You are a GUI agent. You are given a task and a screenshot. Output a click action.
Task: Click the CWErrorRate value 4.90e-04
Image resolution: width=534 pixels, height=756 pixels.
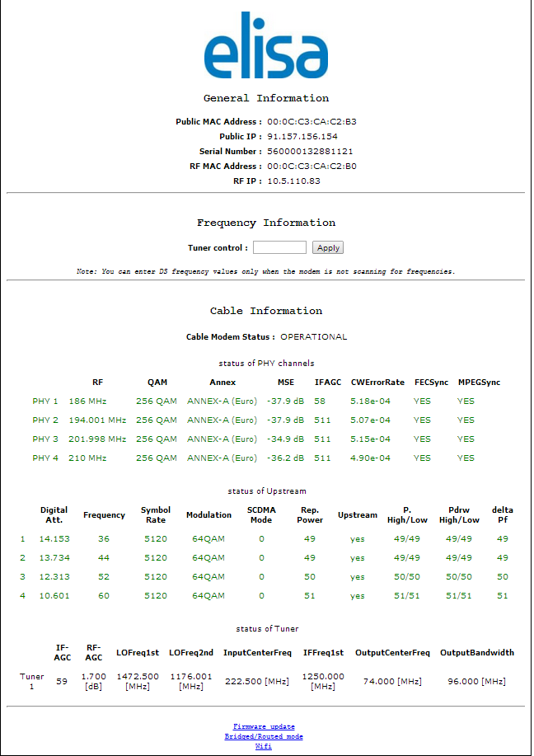click(x=370, y=458)
